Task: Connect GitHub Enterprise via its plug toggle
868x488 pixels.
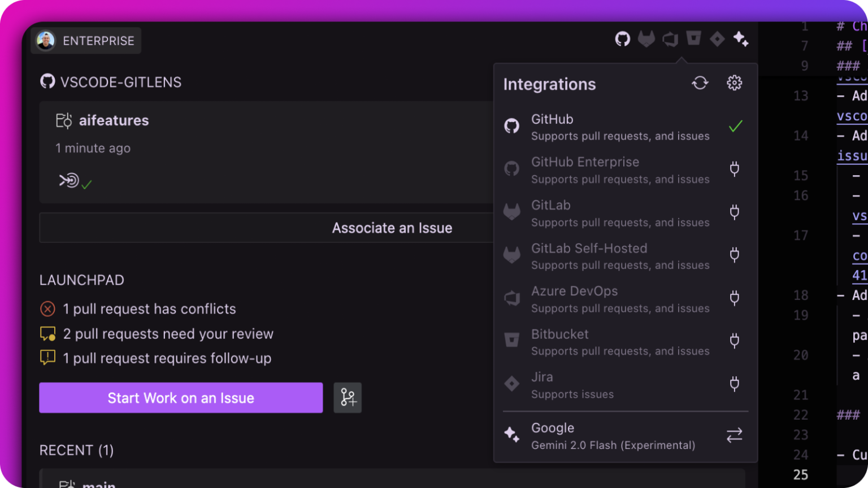Action: click(734, 169)
